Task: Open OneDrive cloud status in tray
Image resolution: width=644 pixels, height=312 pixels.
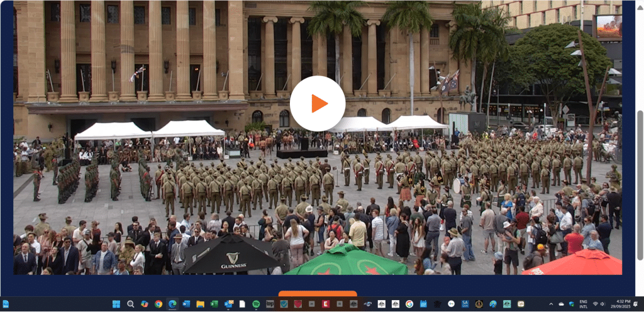Action: pos(562,304)
